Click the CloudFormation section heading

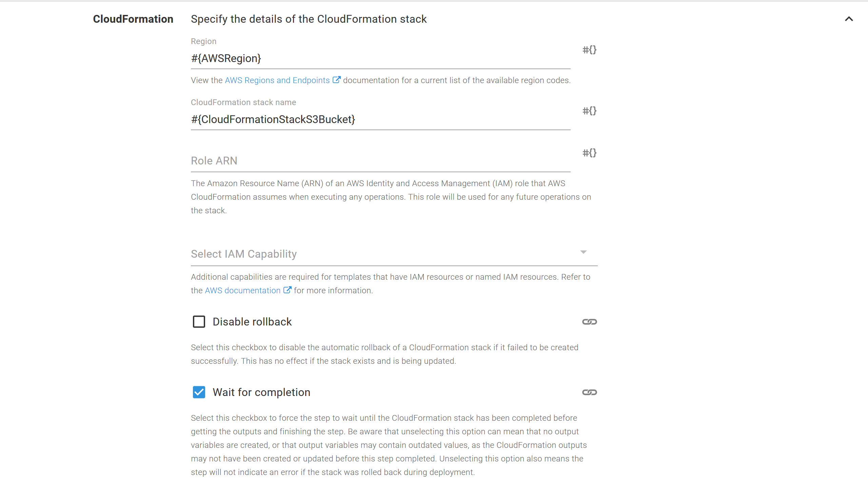tap(133, 19)
